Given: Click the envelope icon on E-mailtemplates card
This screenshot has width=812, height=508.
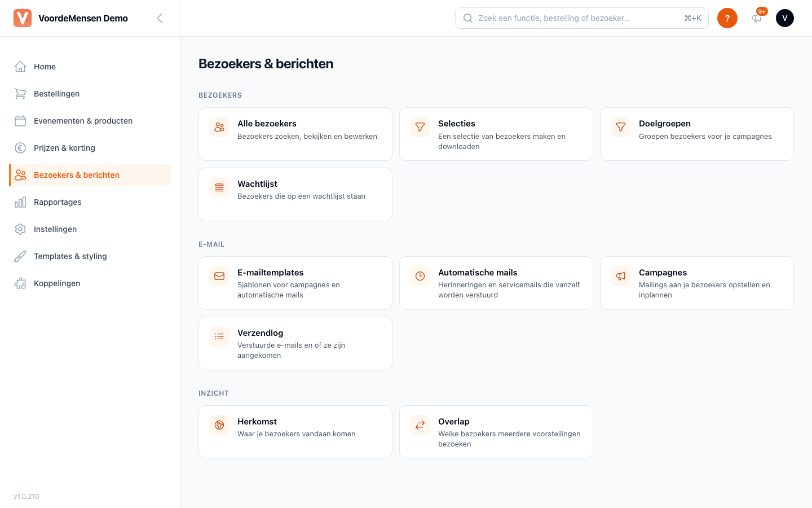Looking at the screenshot, I should coord(219,276).
